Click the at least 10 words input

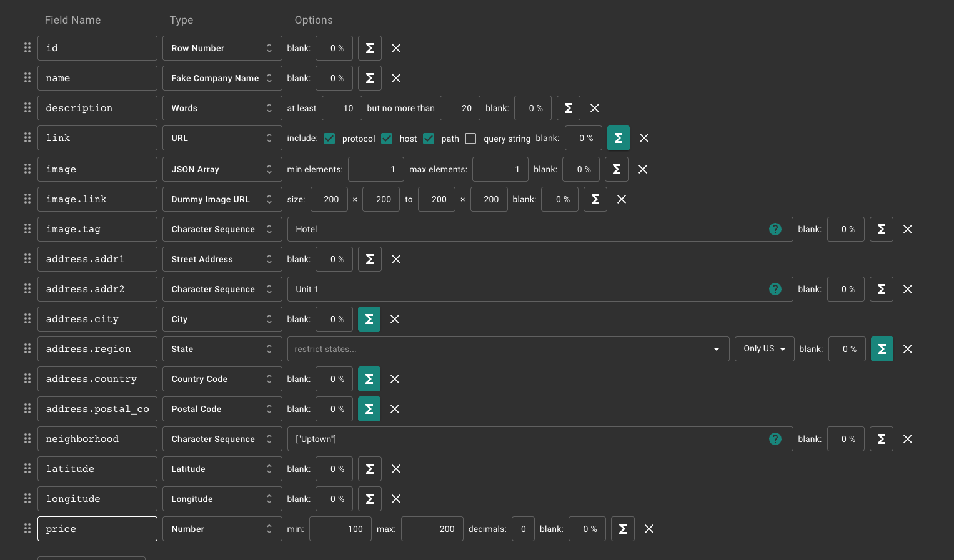342,108
